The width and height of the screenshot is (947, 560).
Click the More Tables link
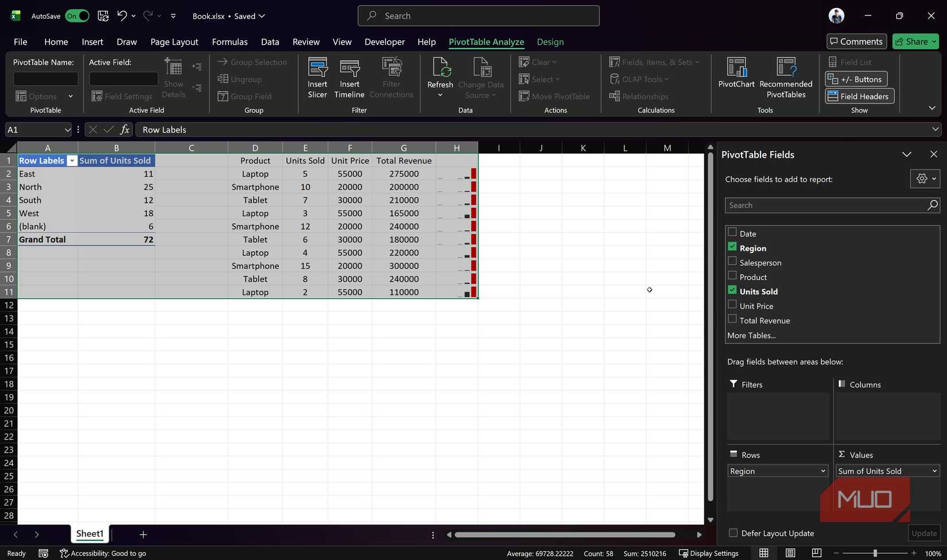pyautogui.click(x=751, y=335)
